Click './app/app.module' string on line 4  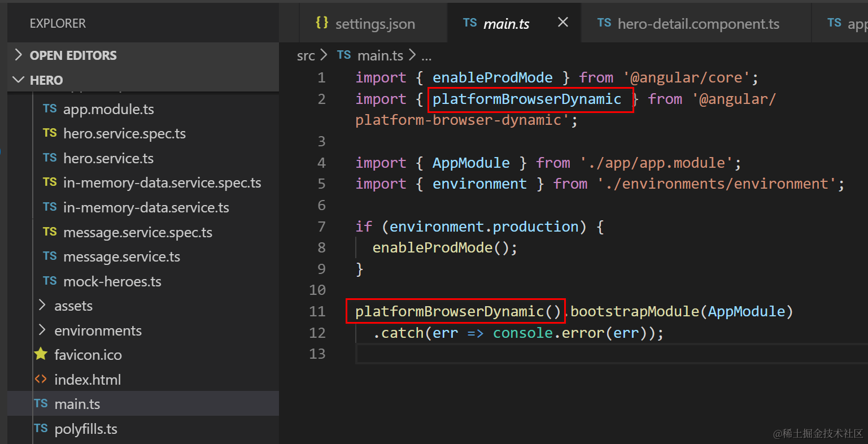coord(656,163)
